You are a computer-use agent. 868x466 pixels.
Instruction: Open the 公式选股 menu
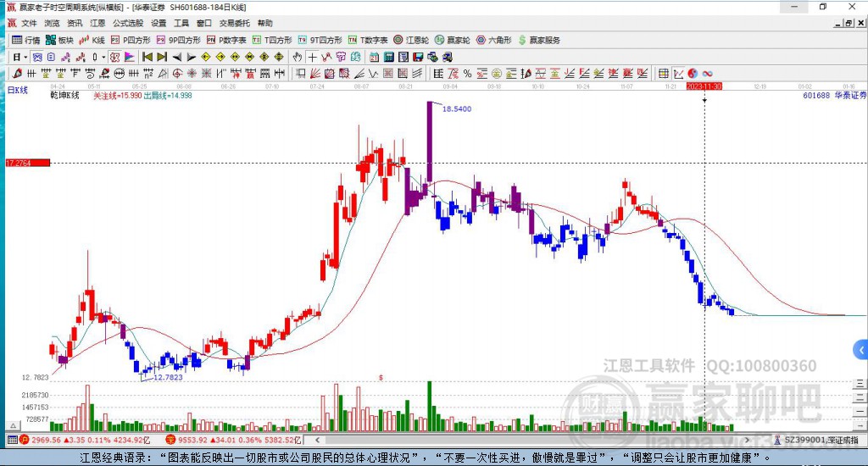click(x=128, y=23)
